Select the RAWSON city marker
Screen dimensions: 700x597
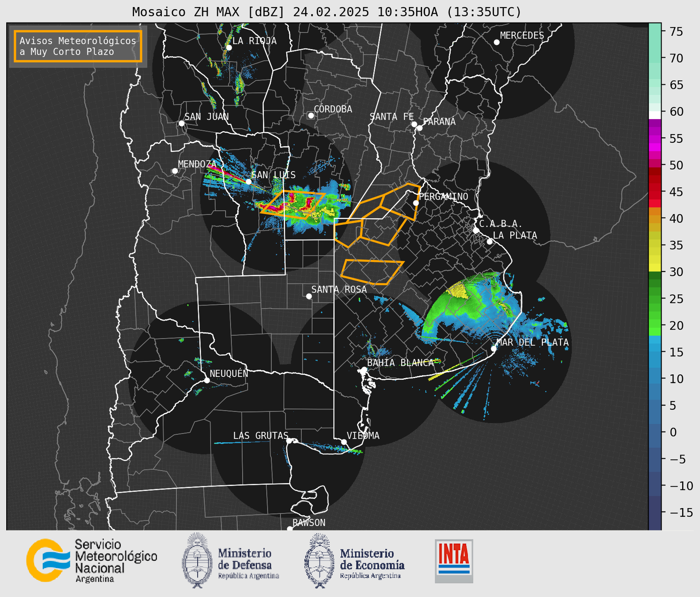290,528
